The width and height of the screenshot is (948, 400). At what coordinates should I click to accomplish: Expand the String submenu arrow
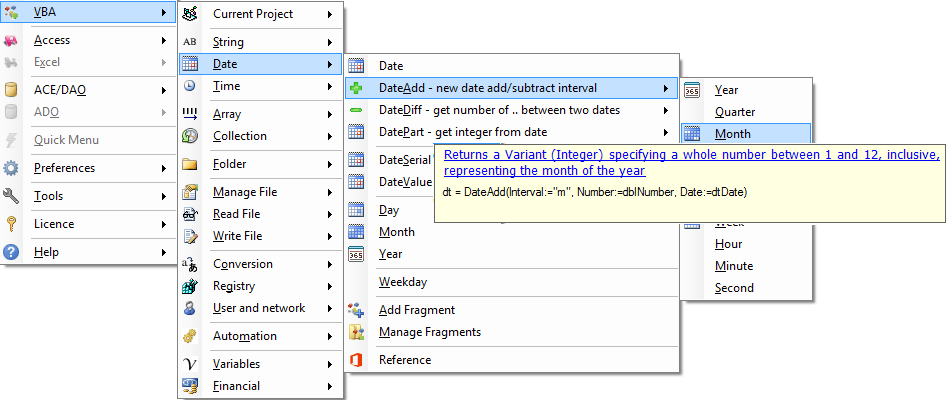(x=330, y=42)
